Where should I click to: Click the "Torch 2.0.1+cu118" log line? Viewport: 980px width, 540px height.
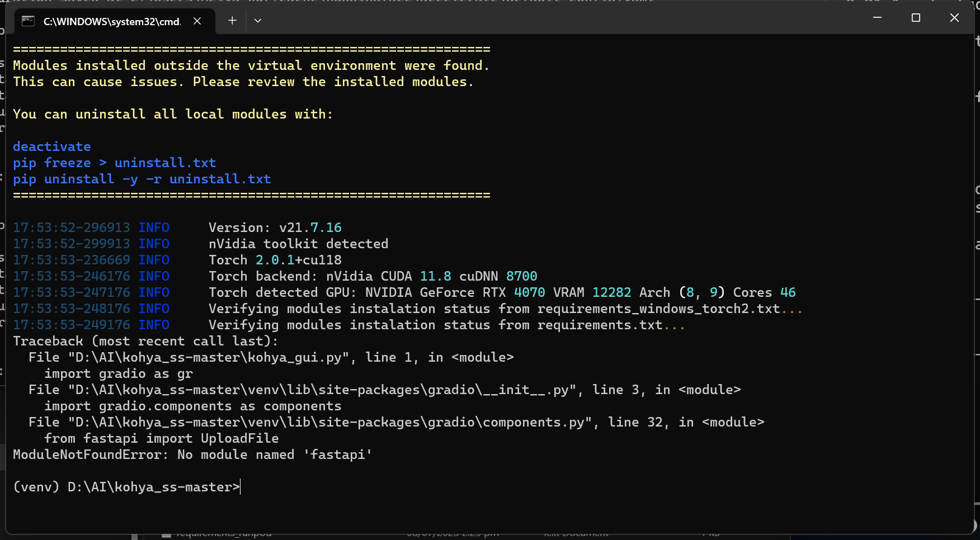[x=274, y=260]
